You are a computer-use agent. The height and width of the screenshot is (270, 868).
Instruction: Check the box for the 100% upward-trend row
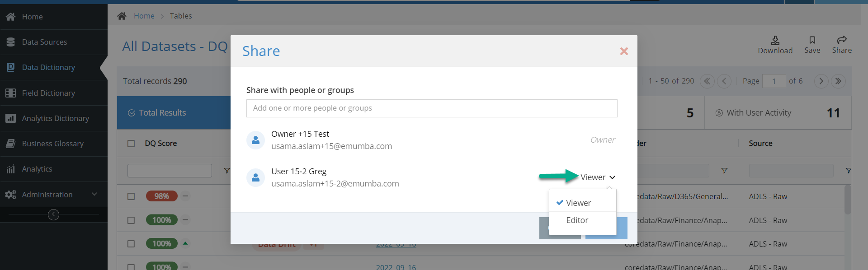[x=131, y=244]
